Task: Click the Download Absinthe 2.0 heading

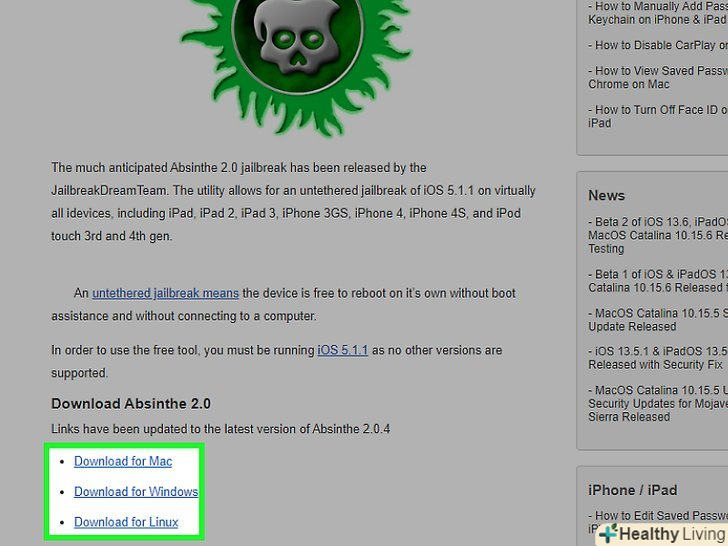Action: pos(131,403)
